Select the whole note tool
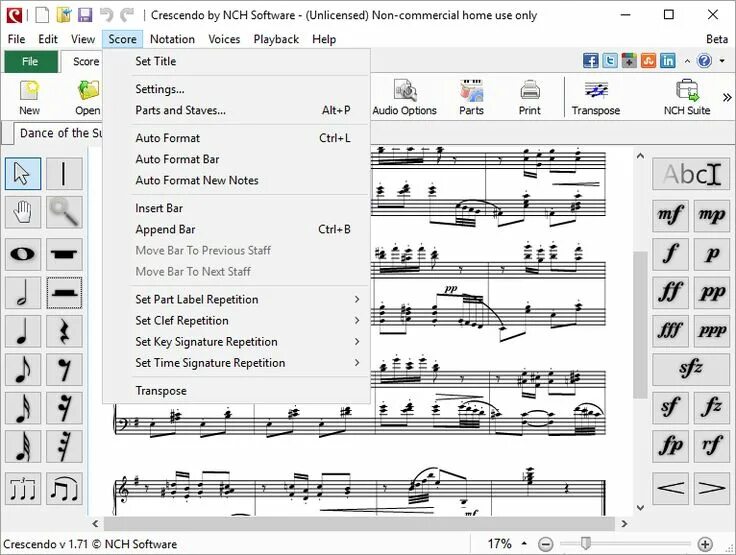 [23, 254]
